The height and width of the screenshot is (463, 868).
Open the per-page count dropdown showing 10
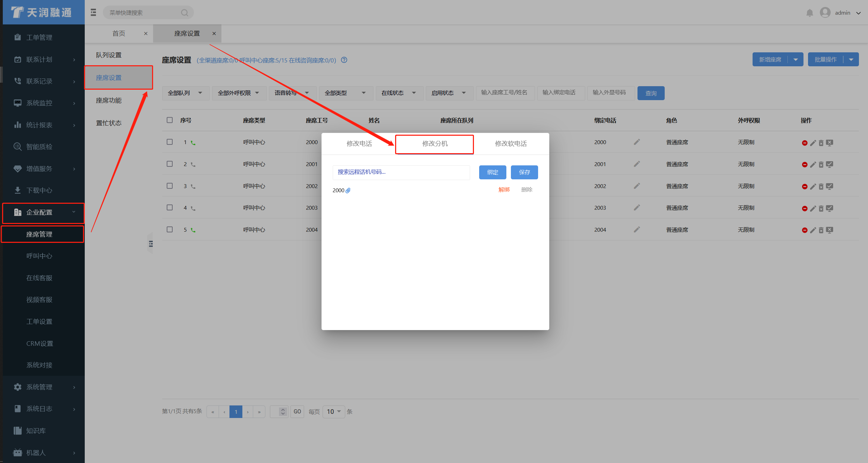pyautogui.click(x=334, y=412)
